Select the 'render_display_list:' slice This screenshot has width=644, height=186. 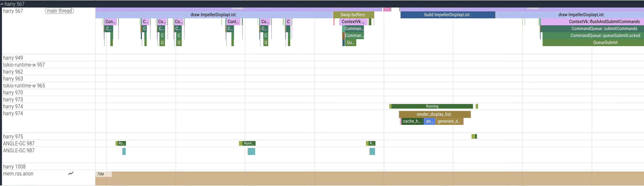[x=435, y=114]
